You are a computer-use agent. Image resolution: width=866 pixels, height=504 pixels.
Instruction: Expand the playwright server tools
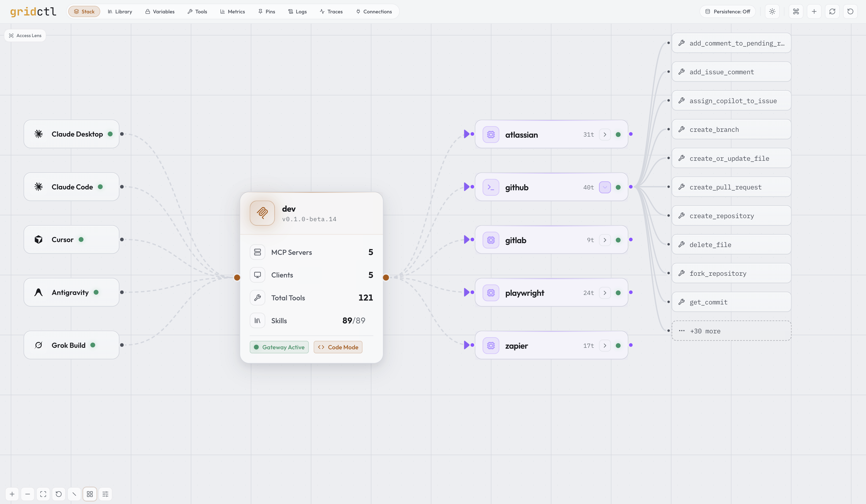(605, 293)
